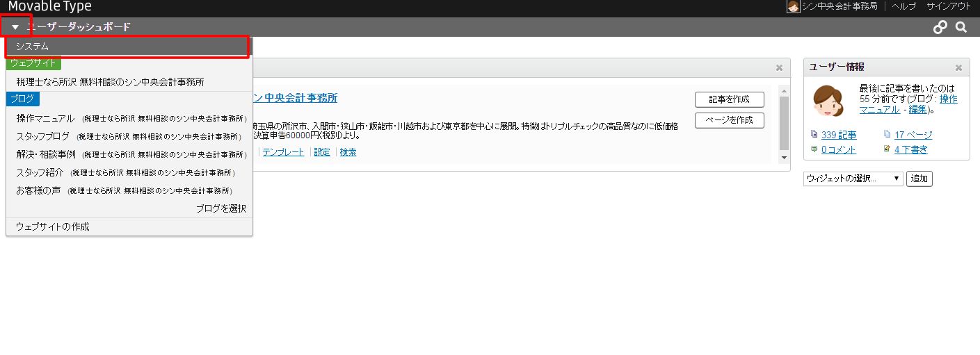Click green ウェブサイト section label
The width and height of the screenshot is (980, 355).
coord(34,63)
